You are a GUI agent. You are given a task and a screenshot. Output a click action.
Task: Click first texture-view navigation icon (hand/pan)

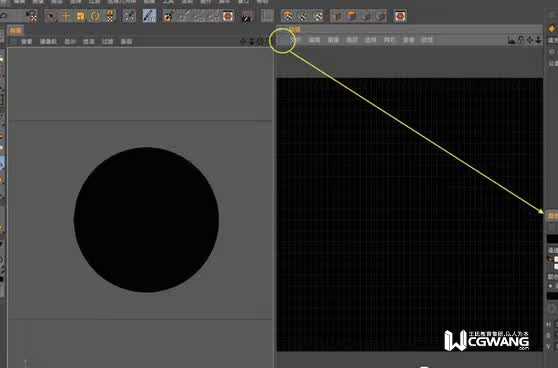(x=512, y=40)
